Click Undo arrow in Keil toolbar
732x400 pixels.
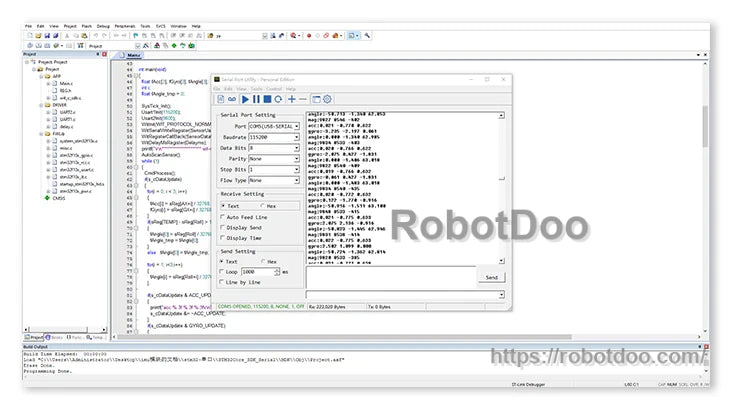point(96,35)
